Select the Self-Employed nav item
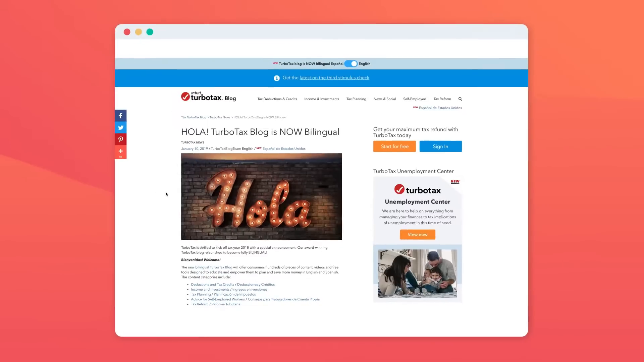Image resolution: width=644 pixels, height=362 pixels. click(x=415, y=99)
